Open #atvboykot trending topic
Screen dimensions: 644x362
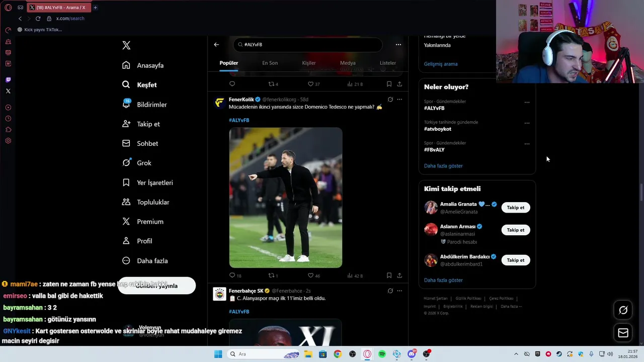(438, 129)
